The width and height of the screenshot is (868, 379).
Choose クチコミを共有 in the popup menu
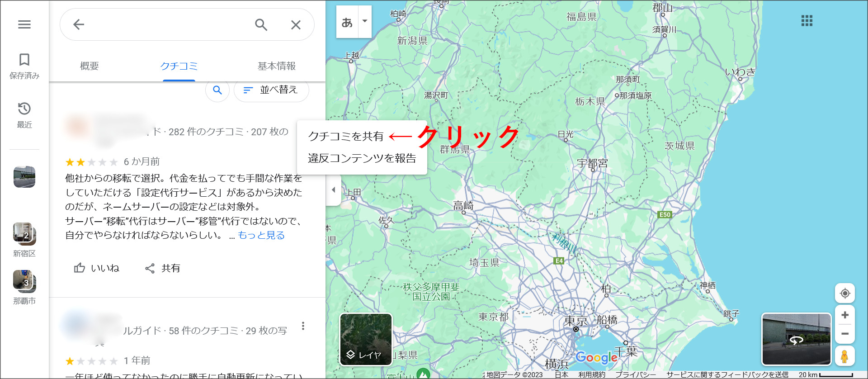(346, 136)
